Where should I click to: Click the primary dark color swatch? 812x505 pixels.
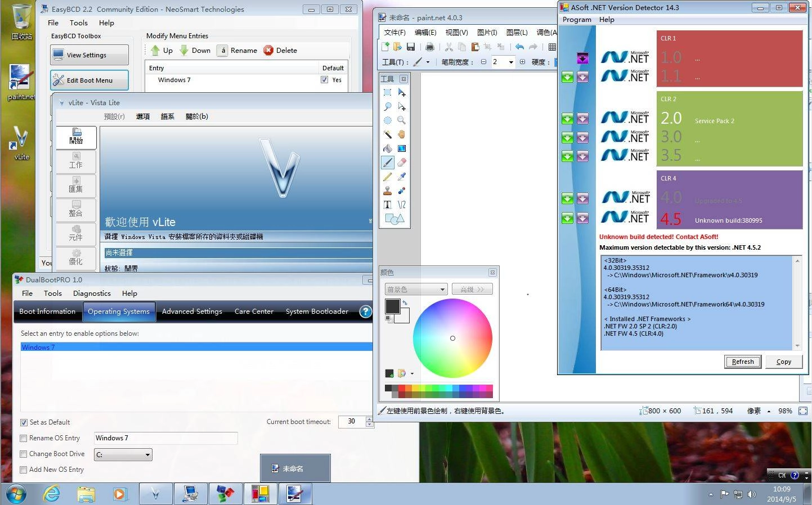(392, 306)
